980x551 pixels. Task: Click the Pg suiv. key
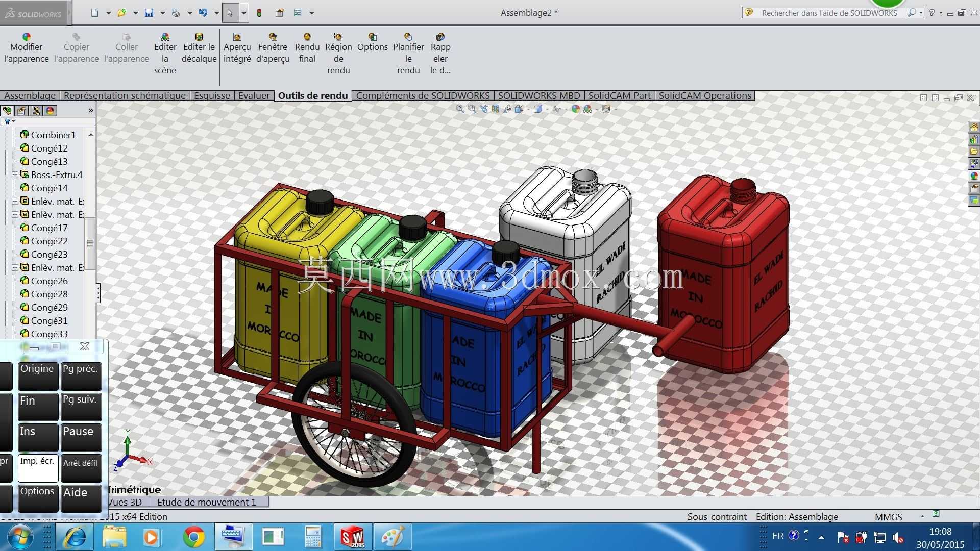pyautogui.click(x=81, y=407)
